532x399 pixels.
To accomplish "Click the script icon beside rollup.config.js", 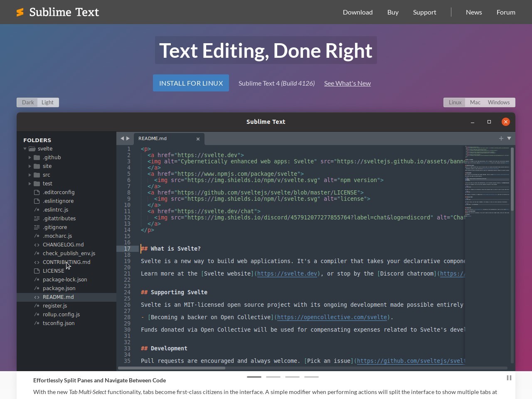I will point(36,314).
